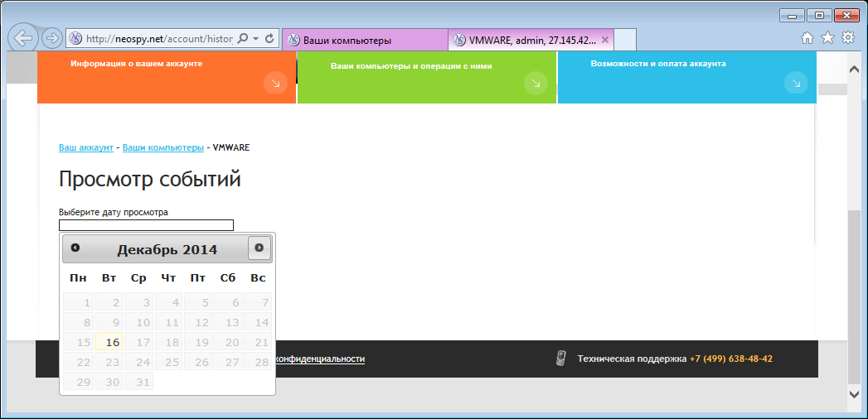Go to previous month in calendar
Screen dimensions: 868x419
point(75,248)
